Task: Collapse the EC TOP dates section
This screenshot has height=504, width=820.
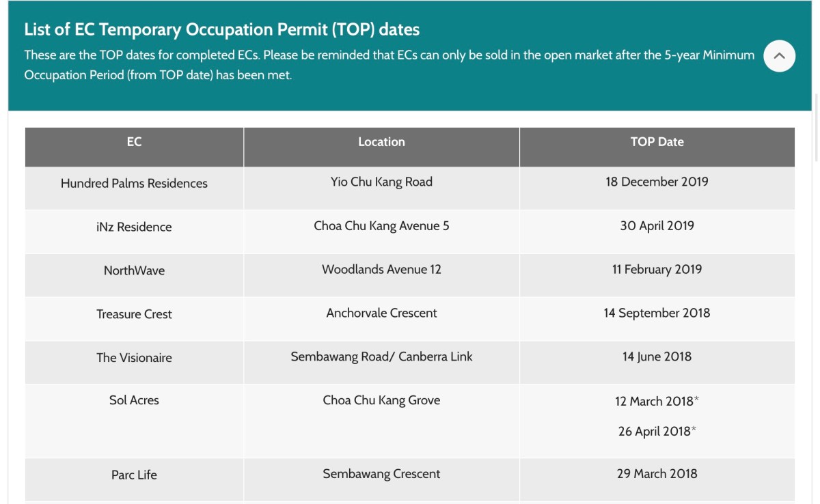Action: pos(779,56)
